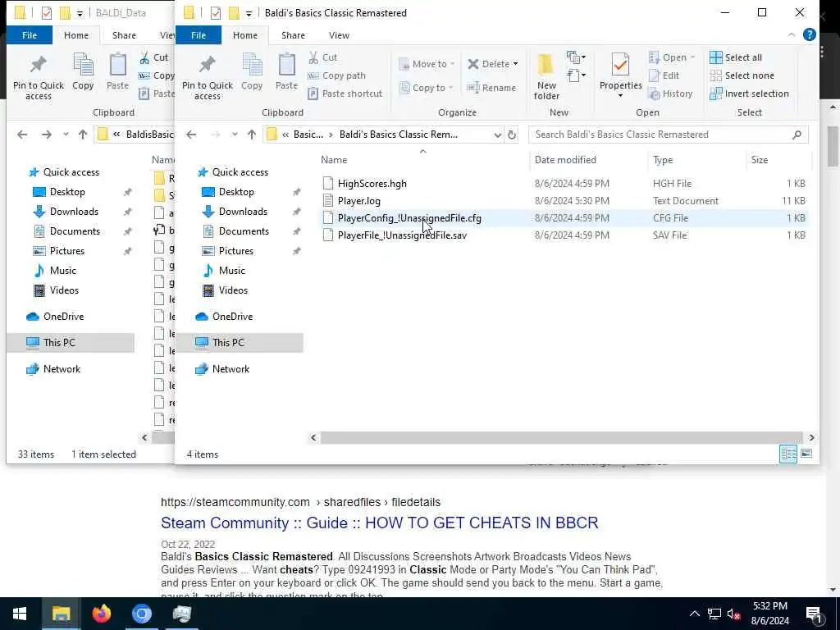The width and height of the screenshot is (840, 630).
Task: Click Edit in the Open group
Action: 664,75
